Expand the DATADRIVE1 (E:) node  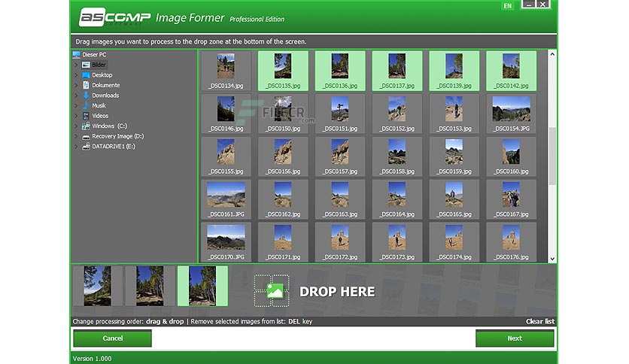click(76, 147)
